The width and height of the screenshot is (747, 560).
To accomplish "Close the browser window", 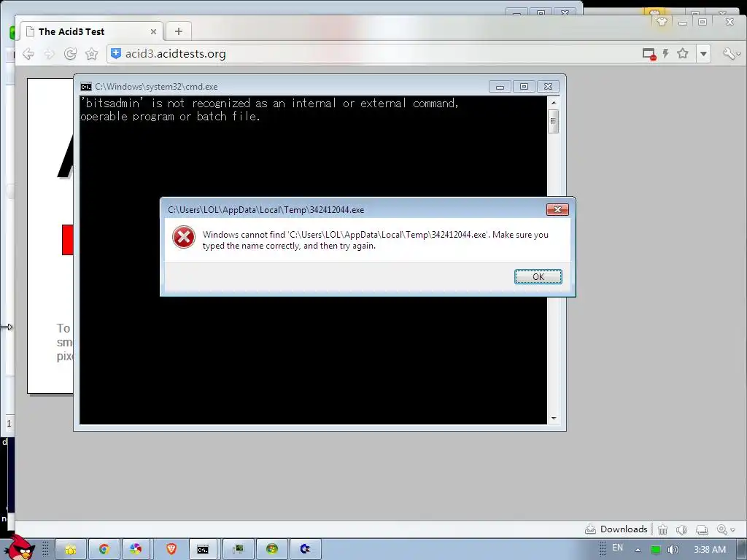I will pos(729,22).
